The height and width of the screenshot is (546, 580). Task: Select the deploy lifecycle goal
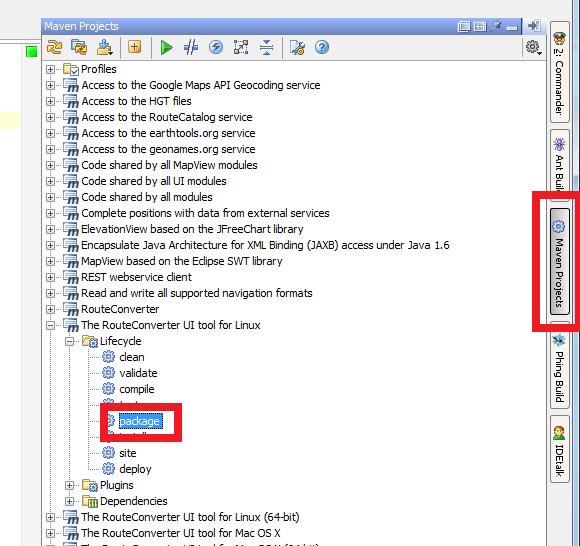tap(135, 469)
